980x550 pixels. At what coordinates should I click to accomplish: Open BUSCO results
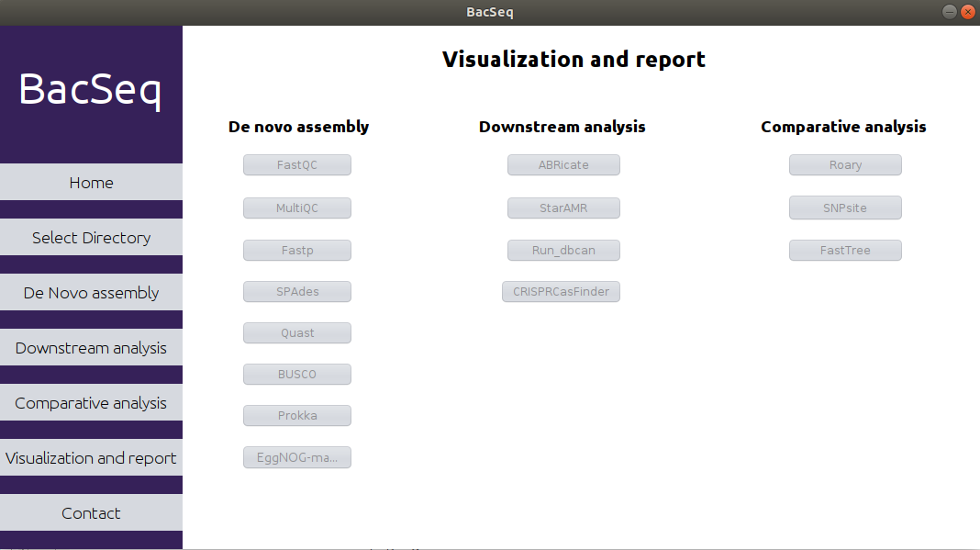[x=297, y=375]
